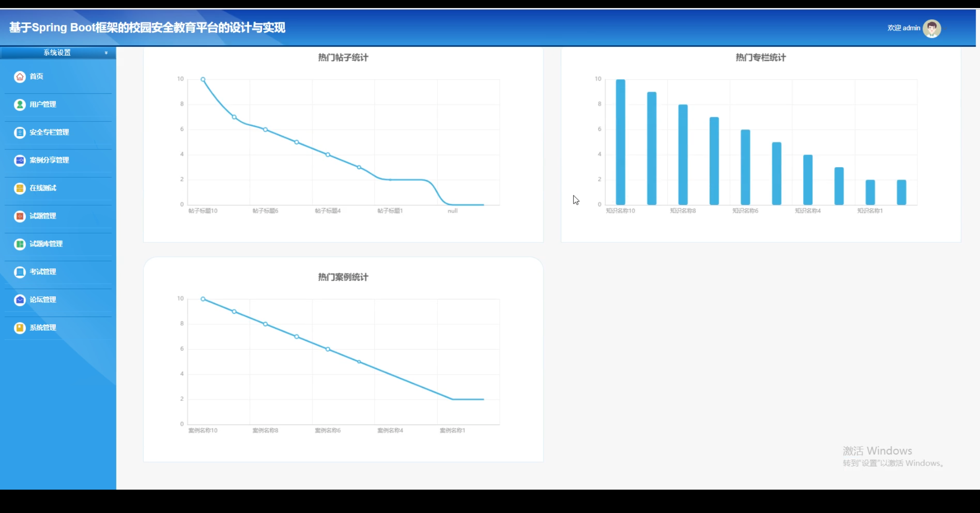
Task: Click the 系统管理 system management icon
Action: pos(20,328)
